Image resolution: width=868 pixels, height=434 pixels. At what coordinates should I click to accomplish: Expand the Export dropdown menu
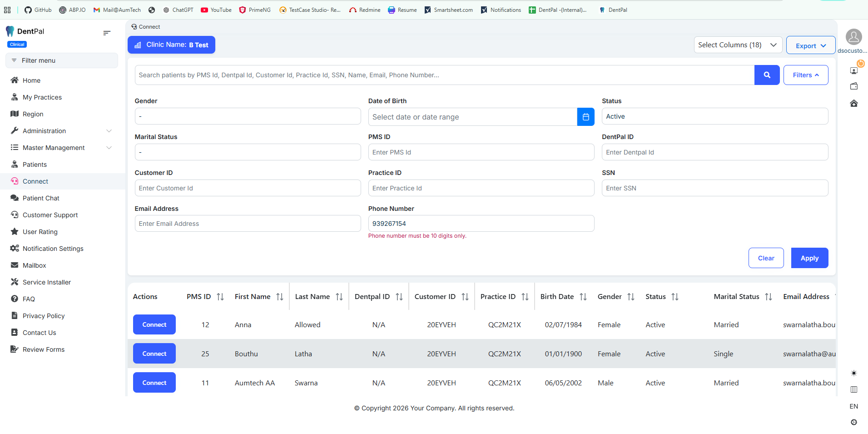click(810, 45)
